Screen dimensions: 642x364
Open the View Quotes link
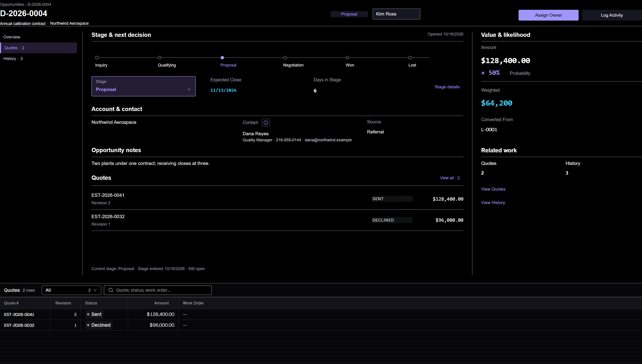click(x=493, y=189)
